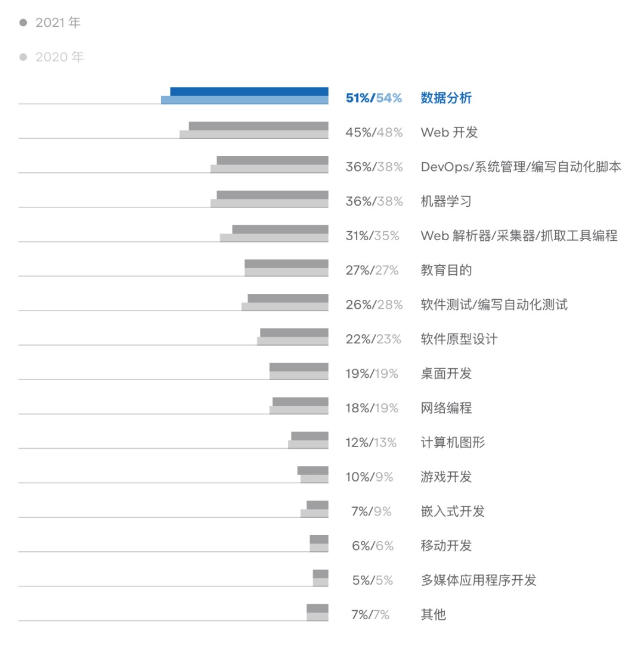Screen dimensions: 644x646
Task: Select the 嵌入式开发 label
Action: click(x=453, y=512)
